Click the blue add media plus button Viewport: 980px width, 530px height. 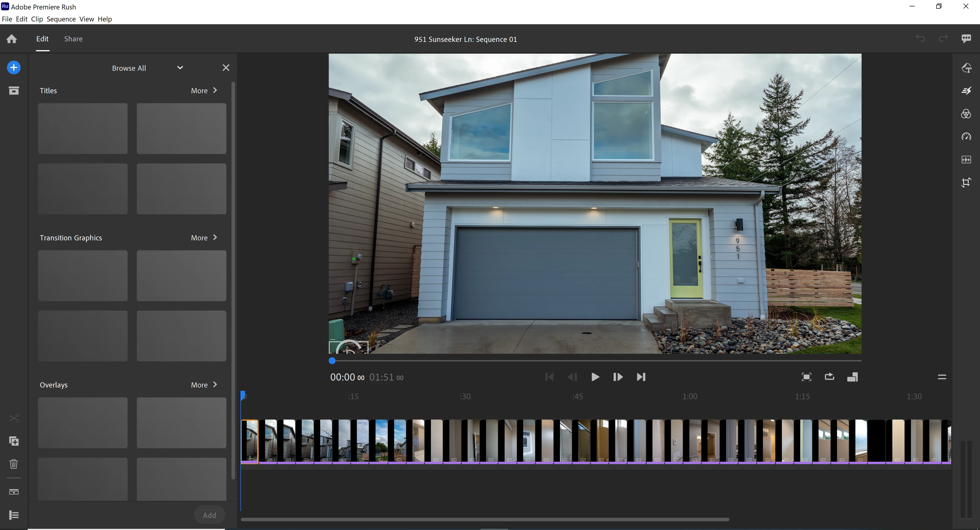click(x=14, y=68)
